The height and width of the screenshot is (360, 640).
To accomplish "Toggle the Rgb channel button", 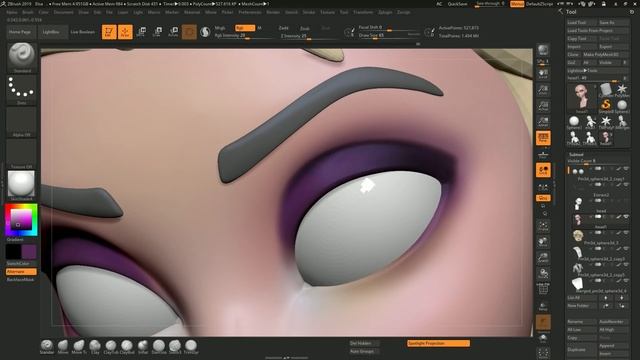I will click(x=244, y=28).
